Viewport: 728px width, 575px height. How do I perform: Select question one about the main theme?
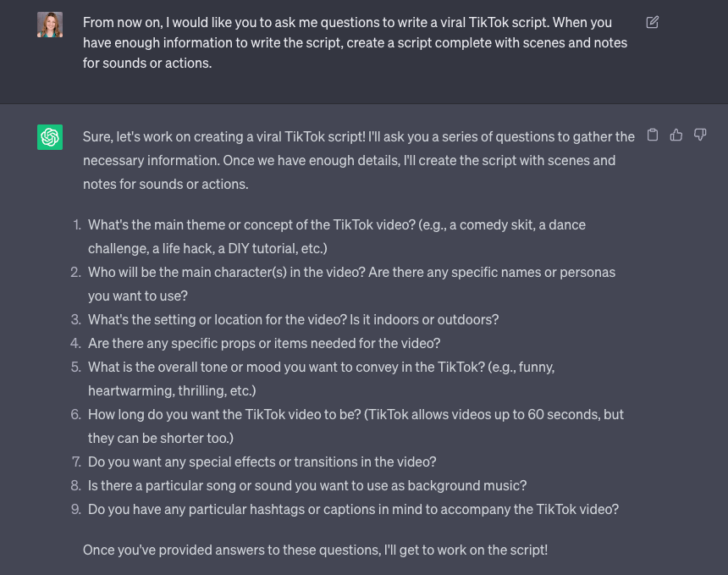pos(336,235)
